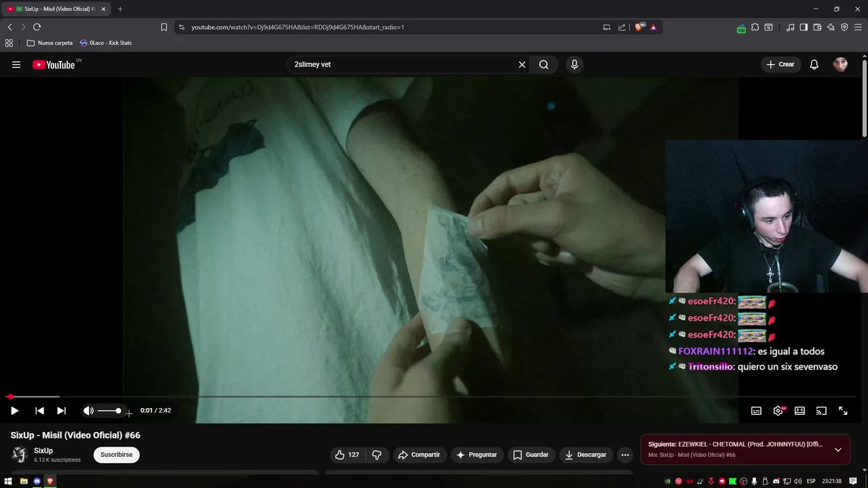Image resolution: width=868 pixels, height=488 pixels.
Task: Open the SixUp channel avatar
Action: coord(20,455)
